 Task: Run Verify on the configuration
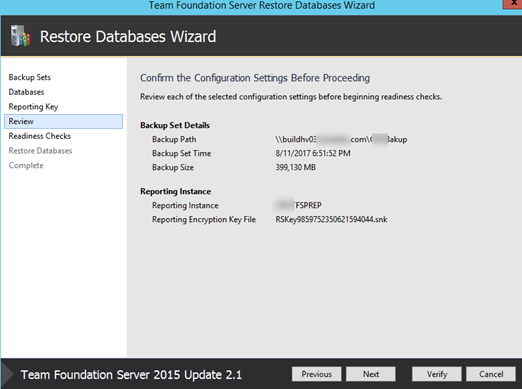[x=437, y=374]
